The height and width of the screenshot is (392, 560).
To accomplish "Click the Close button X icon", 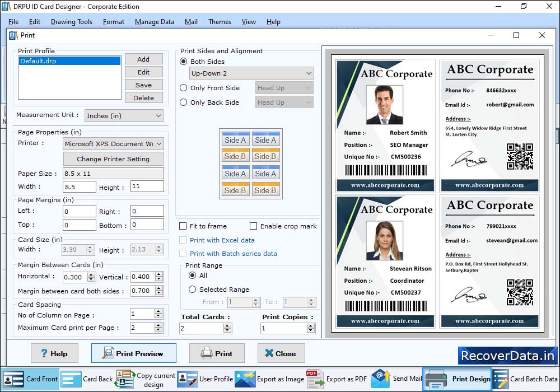I will pyautogui.click(x=269, y=353).
